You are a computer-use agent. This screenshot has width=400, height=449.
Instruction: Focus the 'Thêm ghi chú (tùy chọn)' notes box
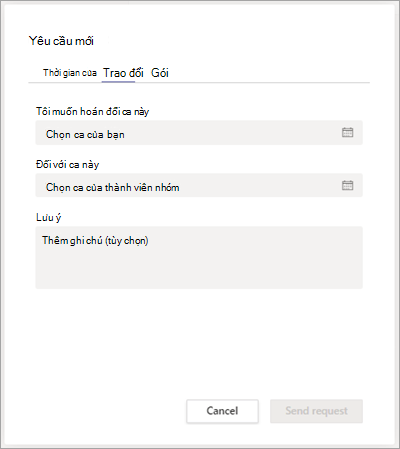(x=199, y=257)
